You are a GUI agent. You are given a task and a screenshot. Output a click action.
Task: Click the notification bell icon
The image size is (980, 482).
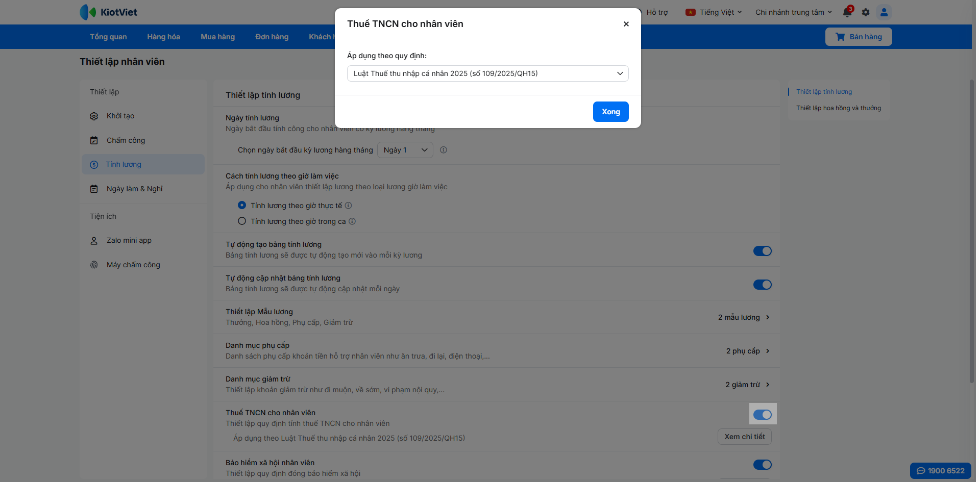(847, 12)
